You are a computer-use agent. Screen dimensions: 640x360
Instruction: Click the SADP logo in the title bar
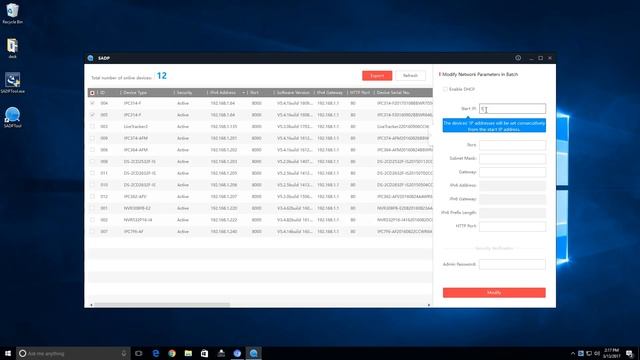click(x=91, y=58)
